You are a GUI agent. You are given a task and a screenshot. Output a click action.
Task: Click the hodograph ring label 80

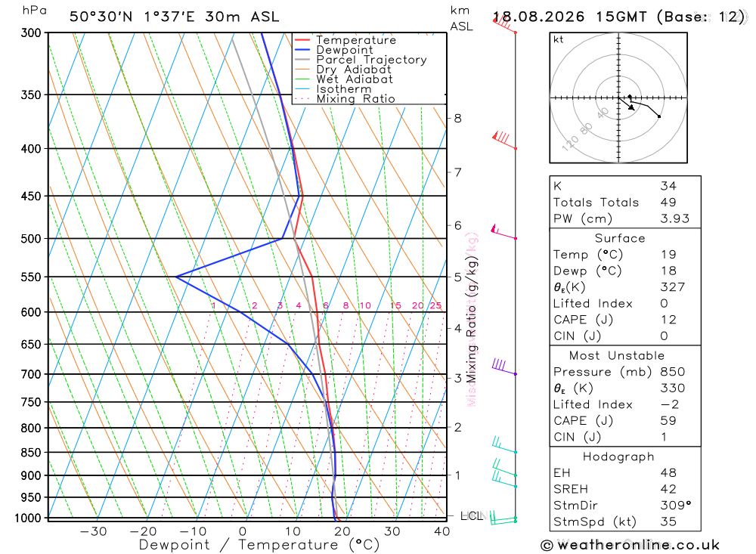(x=586, y=129)
